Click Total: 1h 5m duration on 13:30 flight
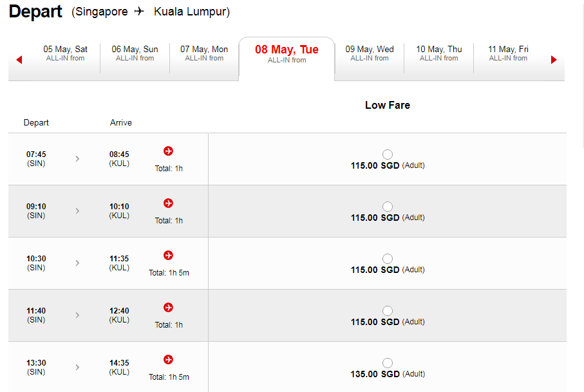Image resolution: width=584 pixels, height=392 pixels. click(x=169, y=377)
